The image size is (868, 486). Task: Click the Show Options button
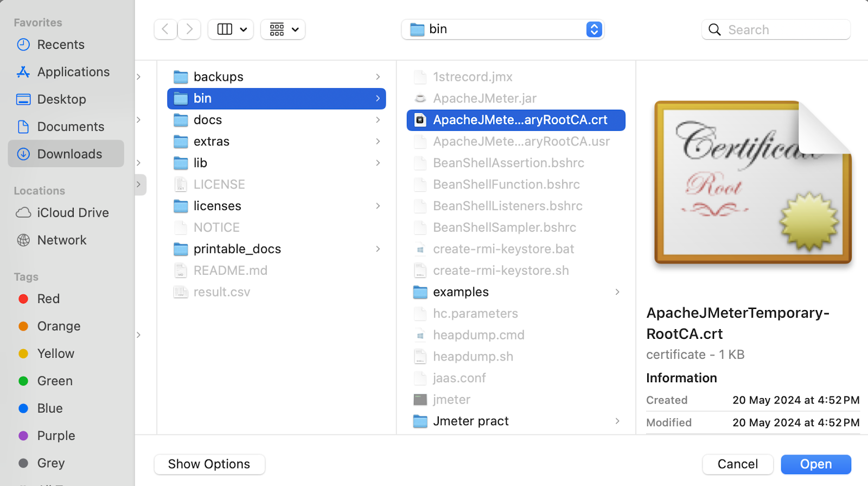click(x=209, y=464)
